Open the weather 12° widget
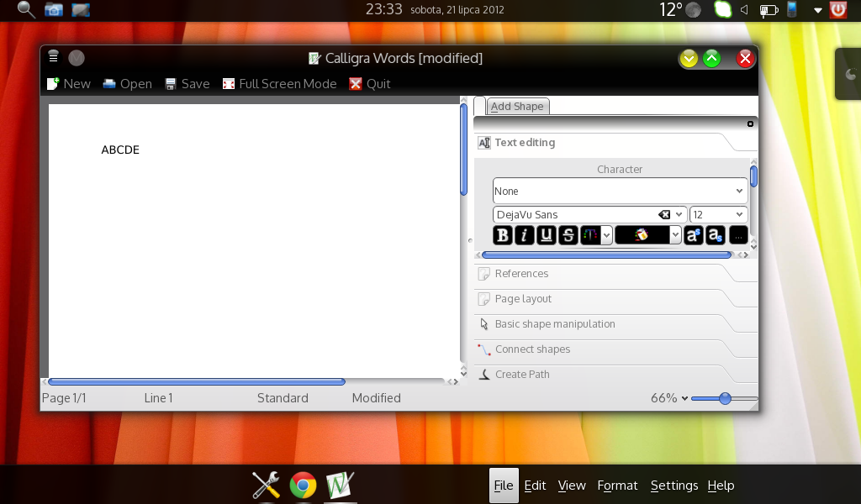Viewport: 861px width, 504px height. point(680,10)
